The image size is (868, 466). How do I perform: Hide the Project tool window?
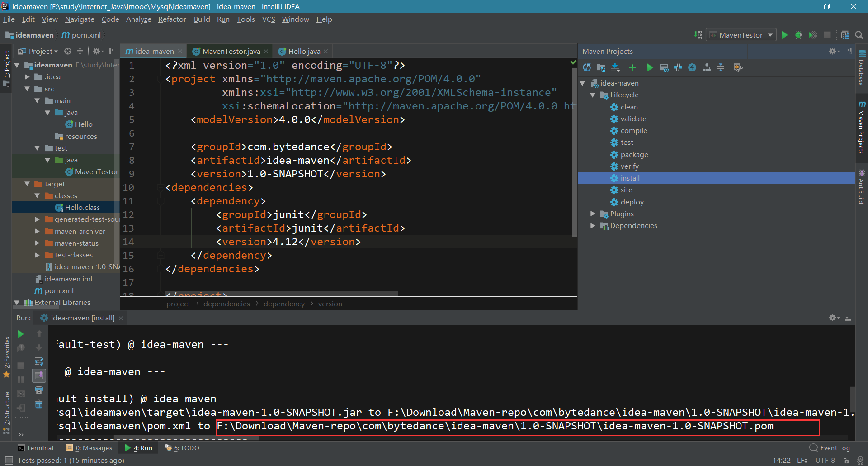pyautogui.click(x=113, y=51)
